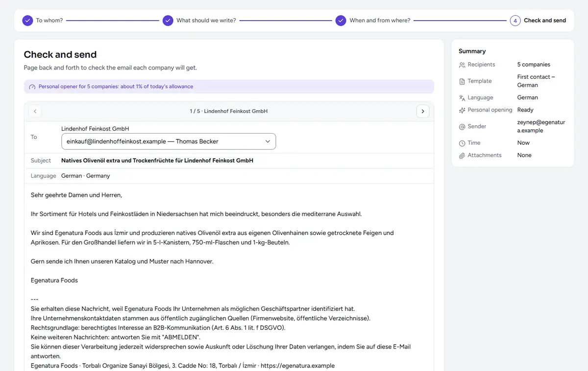Click the footer address line with egenatura.example URL
The image size is (588, 371).
[183, 366]
